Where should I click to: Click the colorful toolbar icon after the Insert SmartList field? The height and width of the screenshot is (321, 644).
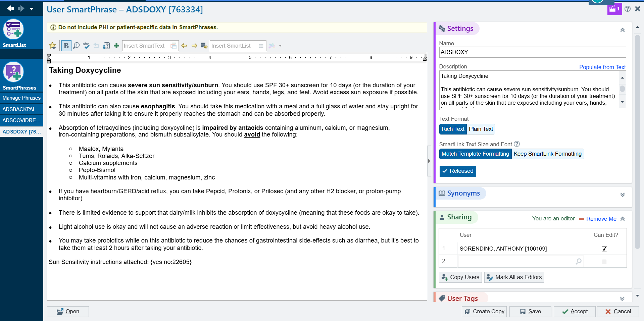[272, 46]
